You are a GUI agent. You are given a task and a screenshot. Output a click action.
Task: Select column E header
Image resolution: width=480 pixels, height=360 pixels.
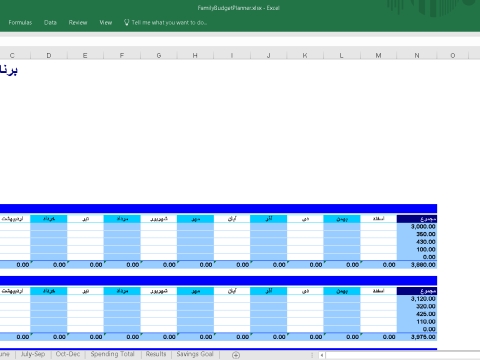pos(85,55)
